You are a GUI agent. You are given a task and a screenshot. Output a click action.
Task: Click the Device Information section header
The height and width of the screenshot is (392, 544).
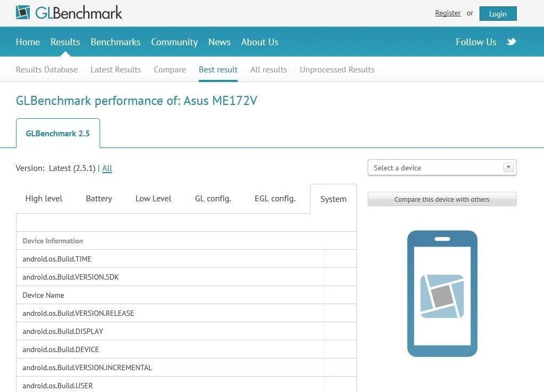186,241
